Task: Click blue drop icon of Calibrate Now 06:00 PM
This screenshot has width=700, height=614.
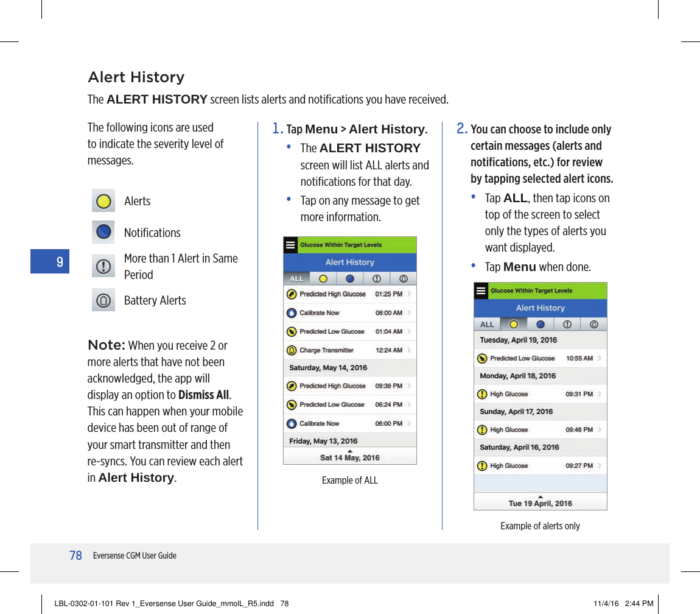Action: click(x=292, y=423)
